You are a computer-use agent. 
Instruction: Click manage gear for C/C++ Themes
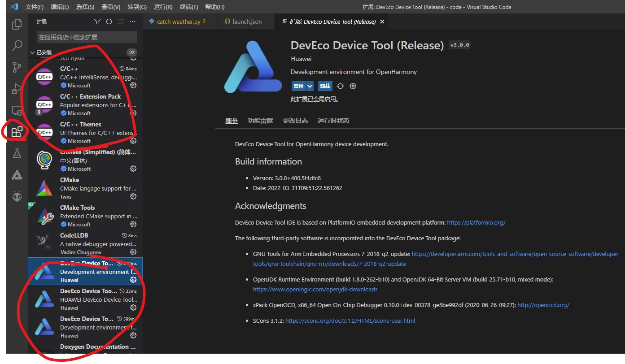pos(133,141)
